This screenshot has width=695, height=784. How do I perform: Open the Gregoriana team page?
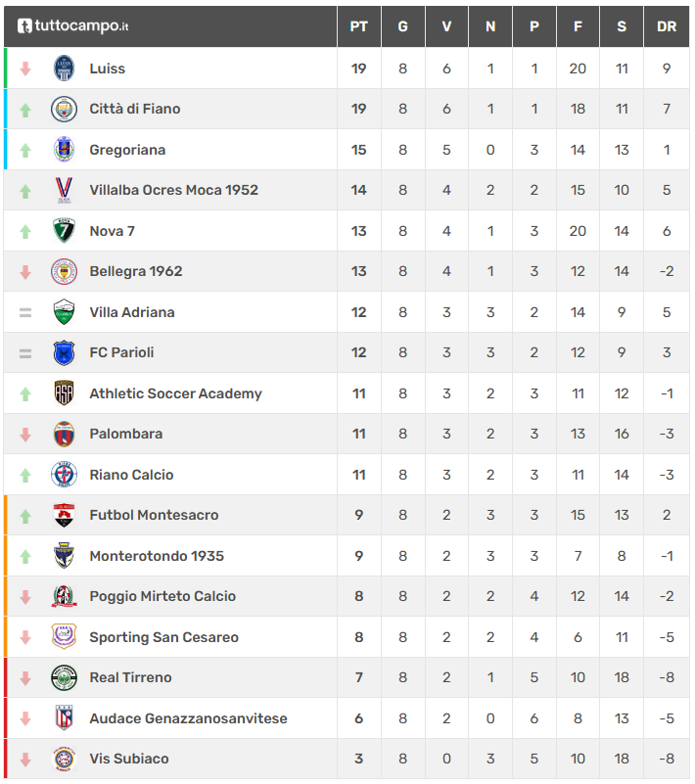click(x=127, y=150)
